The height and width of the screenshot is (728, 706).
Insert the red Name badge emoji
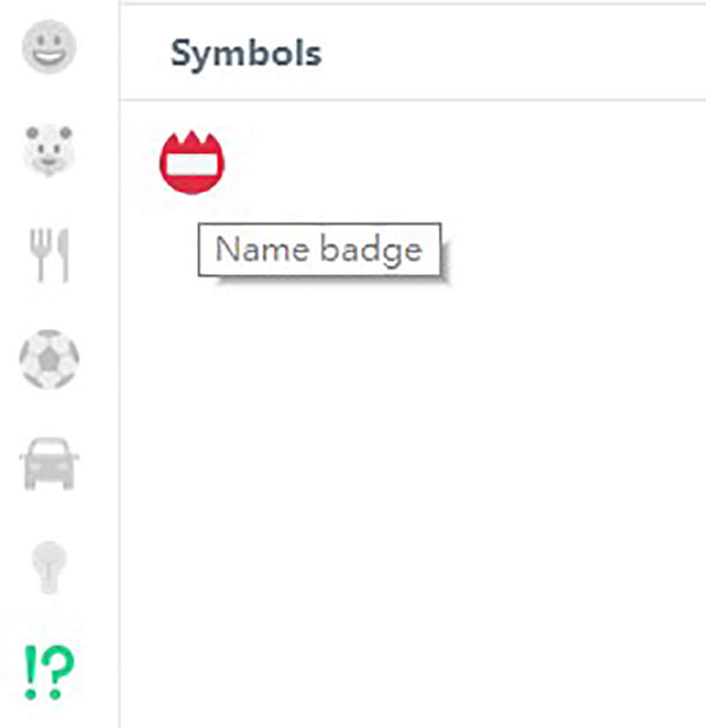pyautogui.click(x=192, y=162)
